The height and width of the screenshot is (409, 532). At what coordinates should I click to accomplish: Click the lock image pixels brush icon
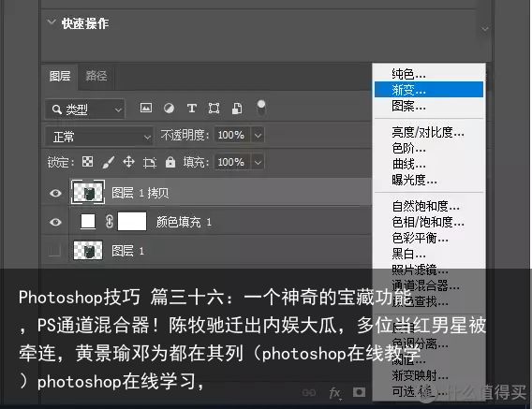[x=109, y=162]
